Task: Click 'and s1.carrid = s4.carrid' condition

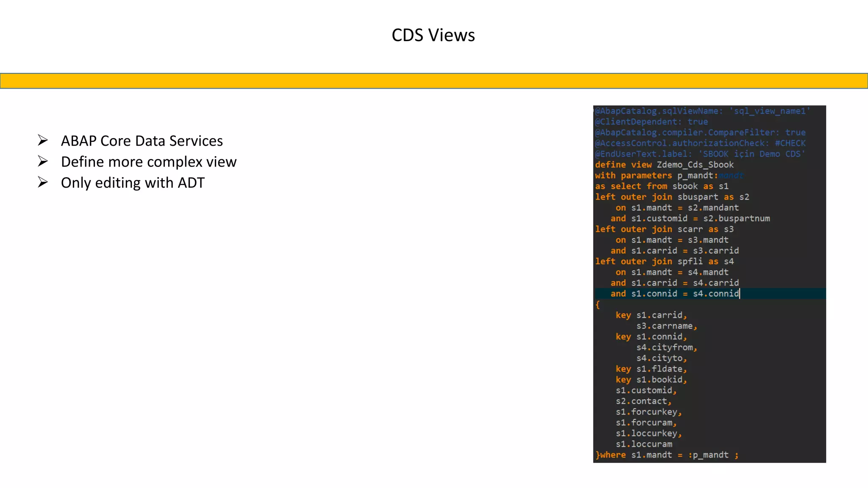Action: click(675, 283)
